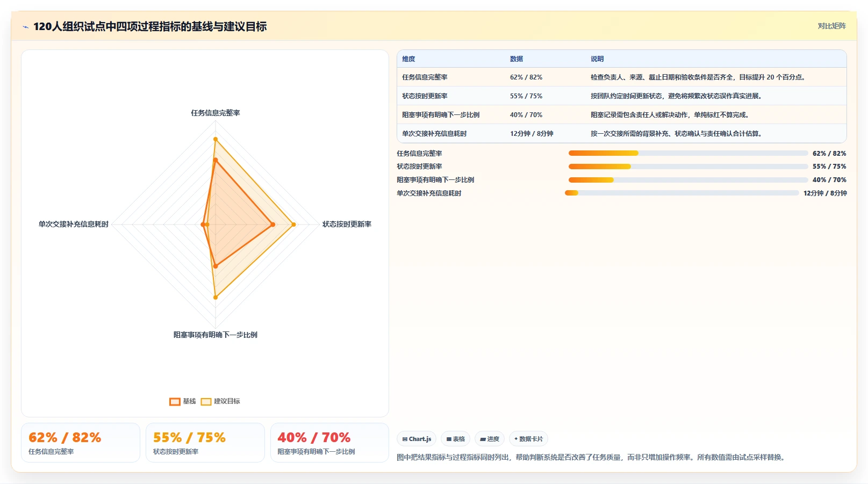Click the 数据 column header
868x484 pixels.
pos(517,59)
